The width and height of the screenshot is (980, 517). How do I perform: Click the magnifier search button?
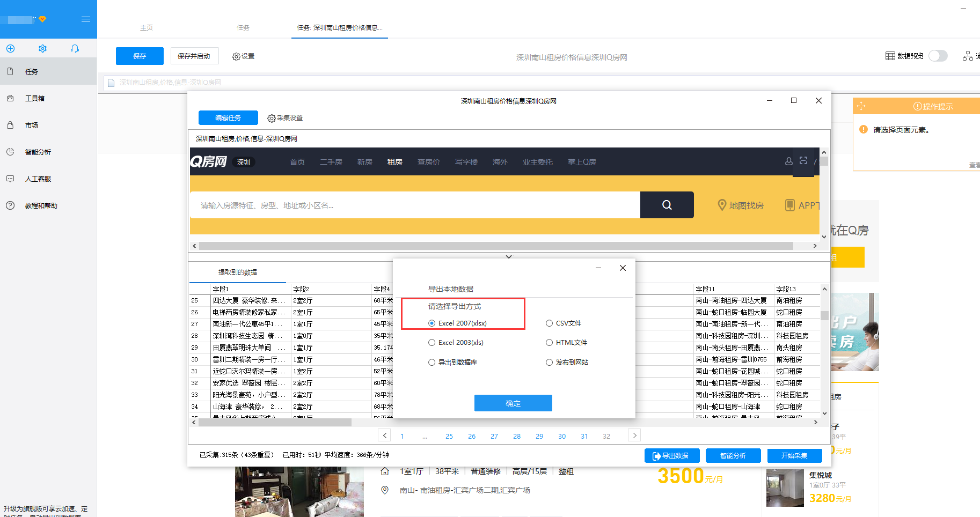pyautogui.click(x=667, y=205)
